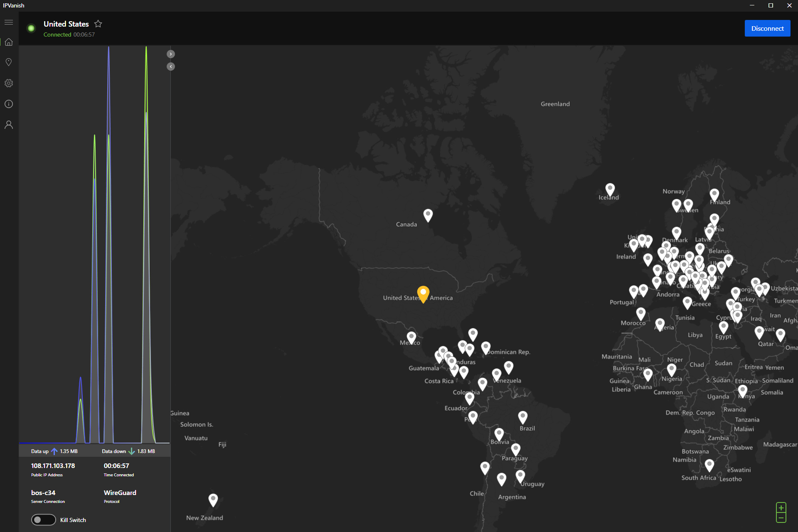Click the New Zealand server map pin
The width and height of the screenshot is (798, 532).
[x=212, y=499]
